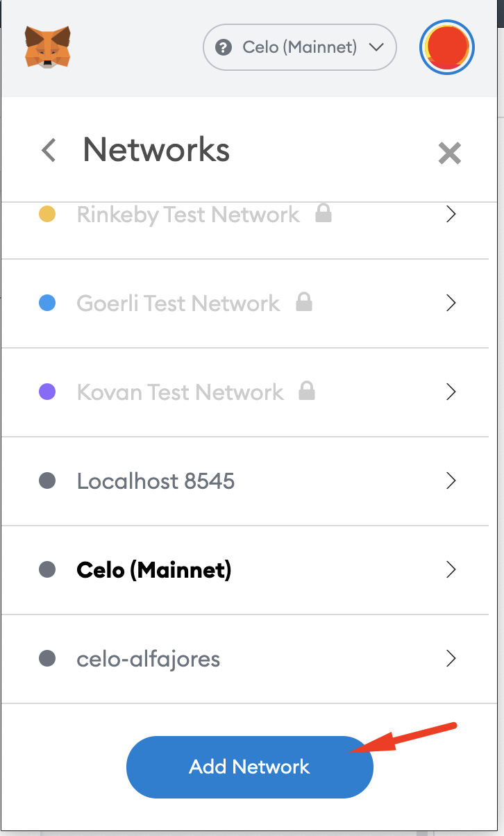Click the blue Goerli color dot

[x=47, y=303]
